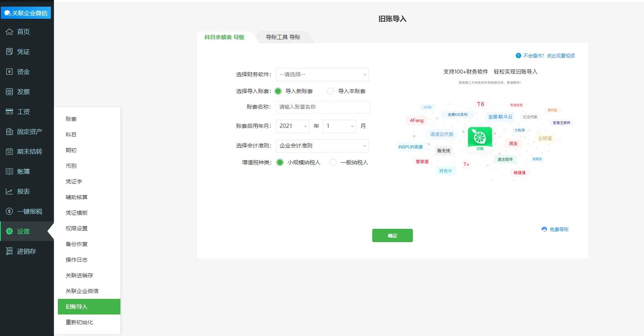The image size is (644, 336).
Task: Click the 亿企代账 software tag
Action: pyautogui.click(x=530, y=117)
